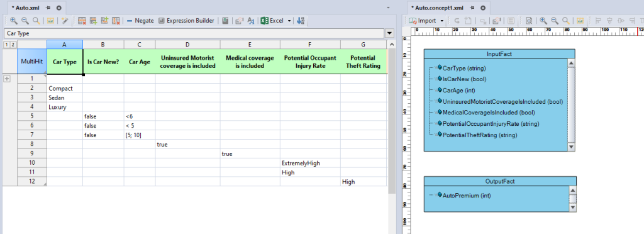Close the Auto.concept1.xml tab
Screen dimensions: 644x234
(482, 8)
